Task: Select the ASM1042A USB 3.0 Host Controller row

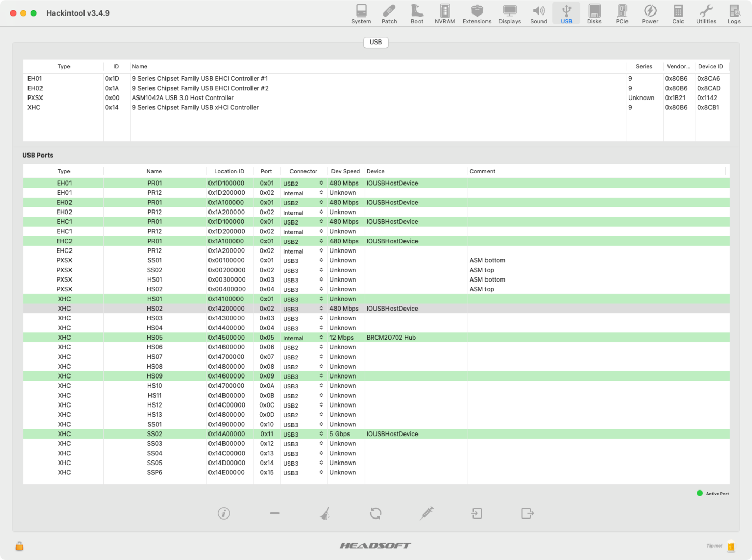Action: click(376, 98)
